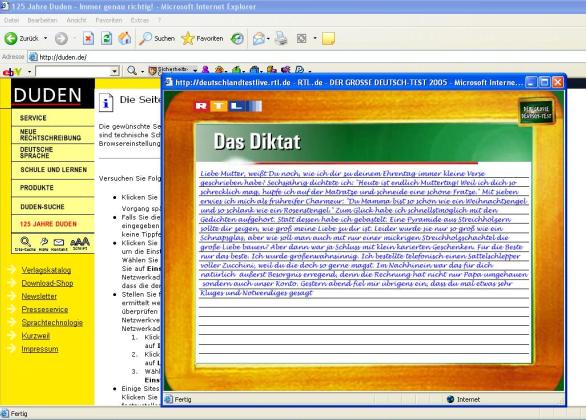Open the Sprachtechnologie link

pos(52,322)
